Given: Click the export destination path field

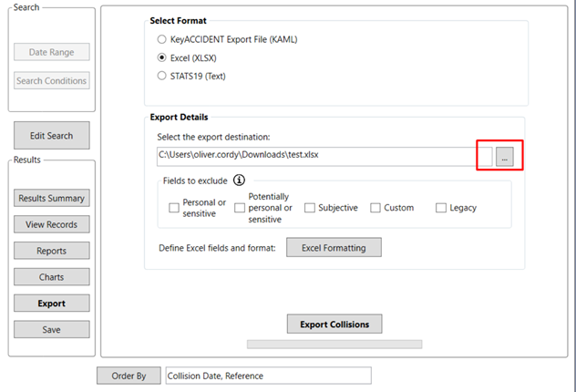Looking at the screenshot, I should click(x=314, y=155).
